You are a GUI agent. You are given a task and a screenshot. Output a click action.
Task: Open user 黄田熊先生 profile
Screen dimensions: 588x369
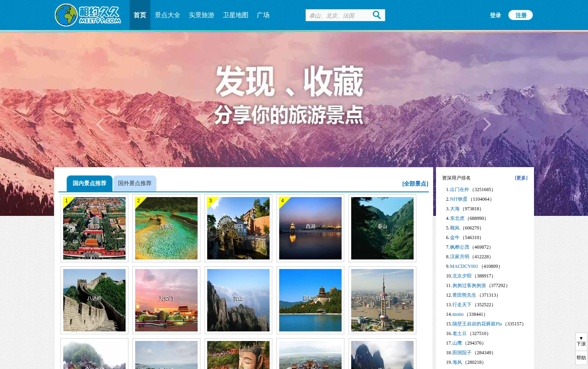[464, 295]
